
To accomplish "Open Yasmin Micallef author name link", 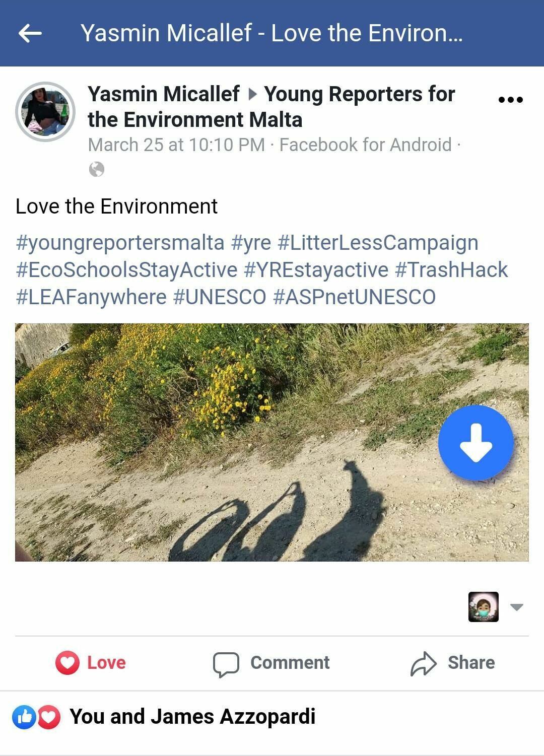I will tap(164, 94).
